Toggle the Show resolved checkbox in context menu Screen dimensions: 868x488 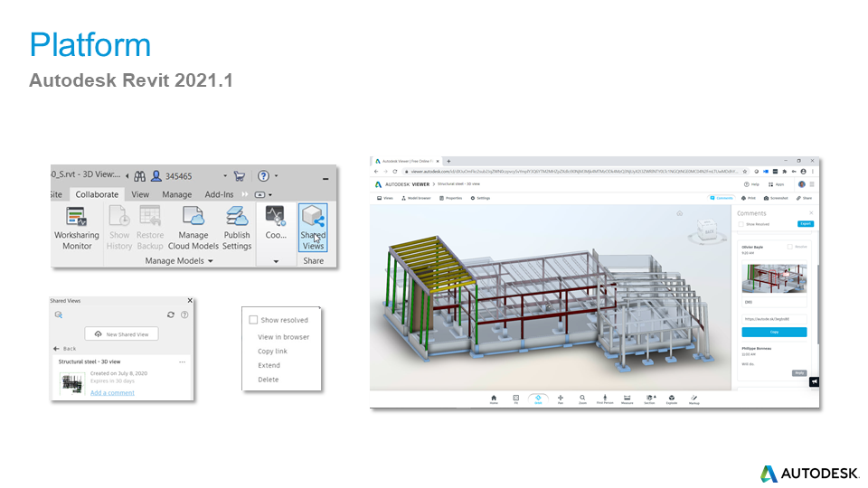click(253, 320)
